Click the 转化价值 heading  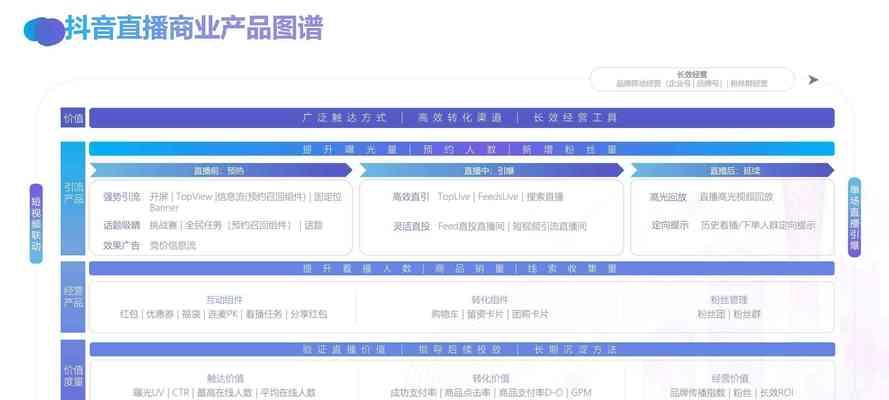pyautogui.click(x=491, y=378)
